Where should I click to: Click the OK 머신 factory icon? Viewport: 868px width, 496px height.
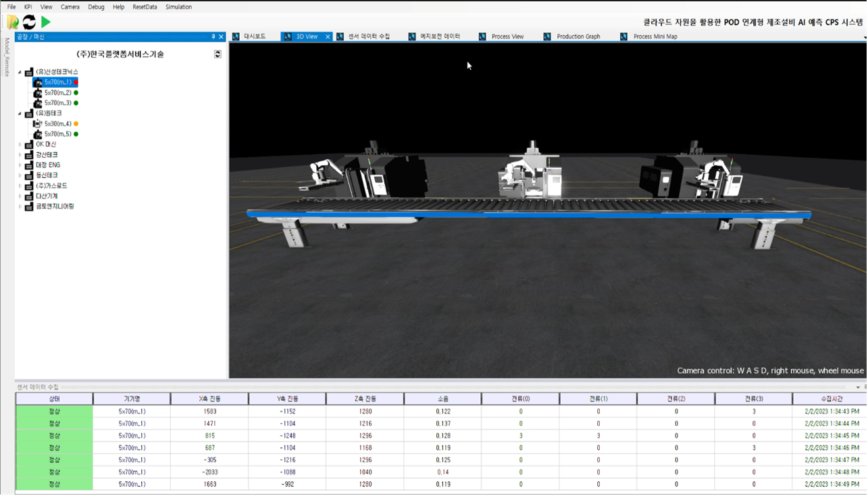[28, 144]
